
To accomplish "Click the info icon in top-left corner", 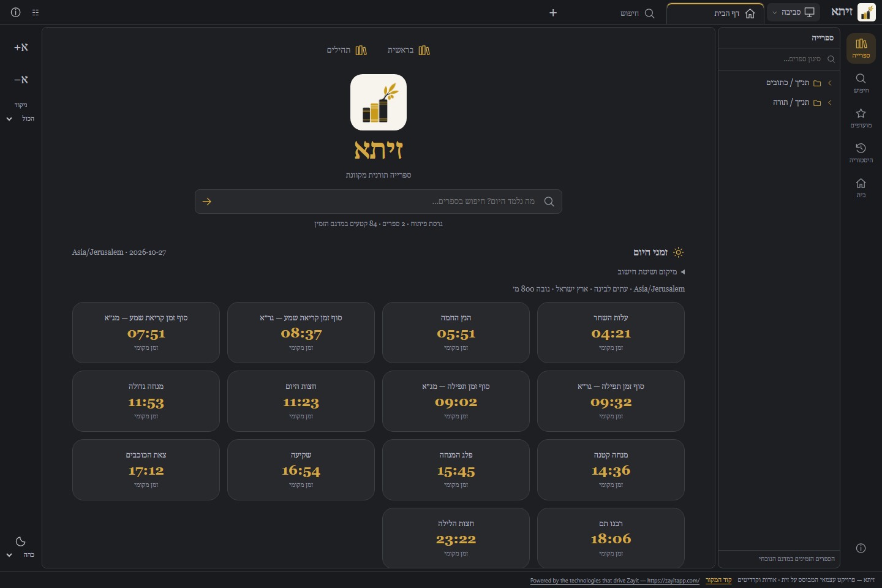I will 16,12.
